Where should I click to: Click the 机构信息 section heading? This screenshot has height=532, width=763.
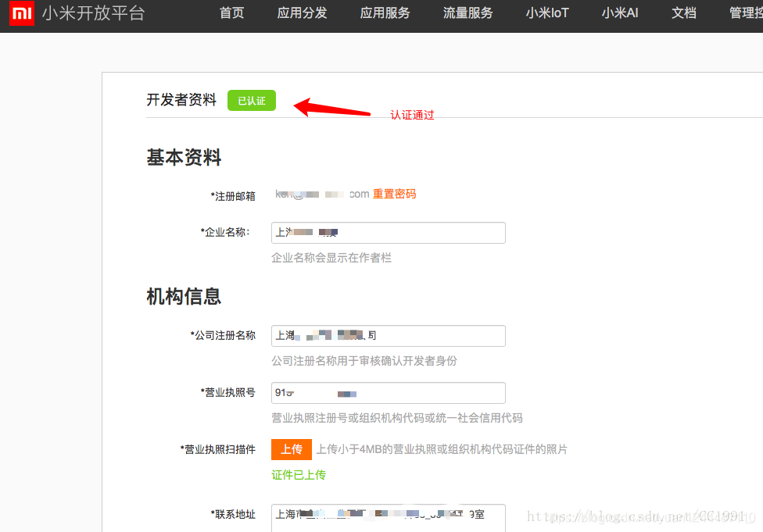[184, 297]
